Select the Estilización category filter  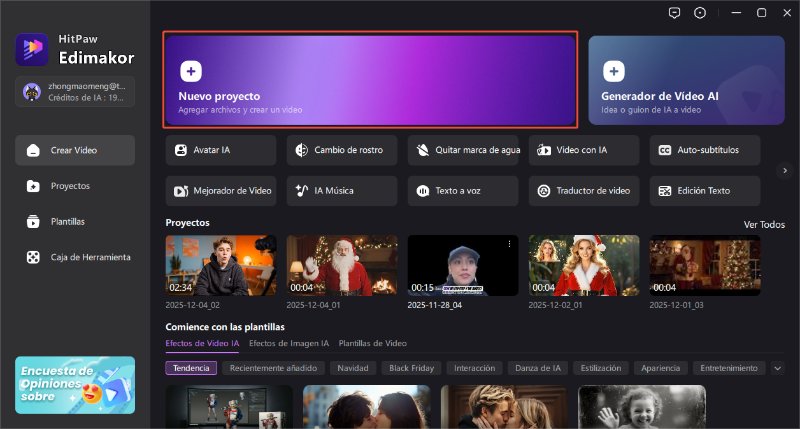pos(601,368)
